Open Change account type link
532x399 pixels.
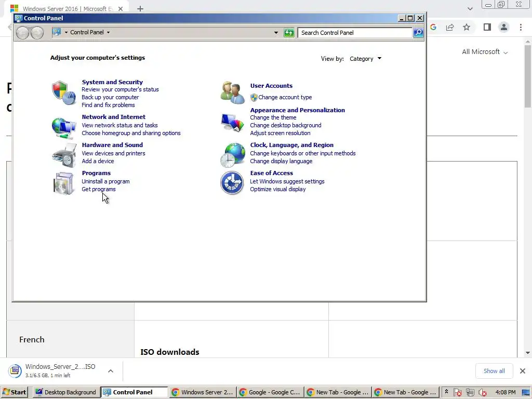click(x=285, y=97)
